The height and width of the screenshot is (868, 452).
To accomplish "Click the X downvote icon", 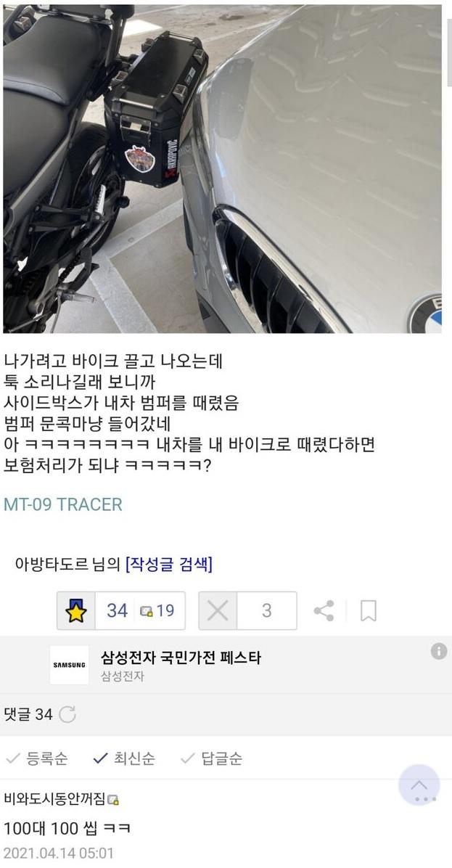I will pos(218,610).
